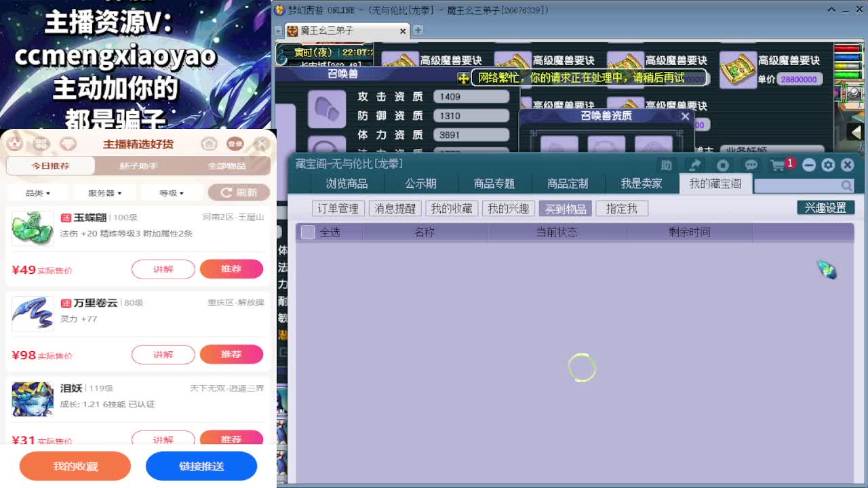Add a new tab with the plus icon

pos(418,30)
